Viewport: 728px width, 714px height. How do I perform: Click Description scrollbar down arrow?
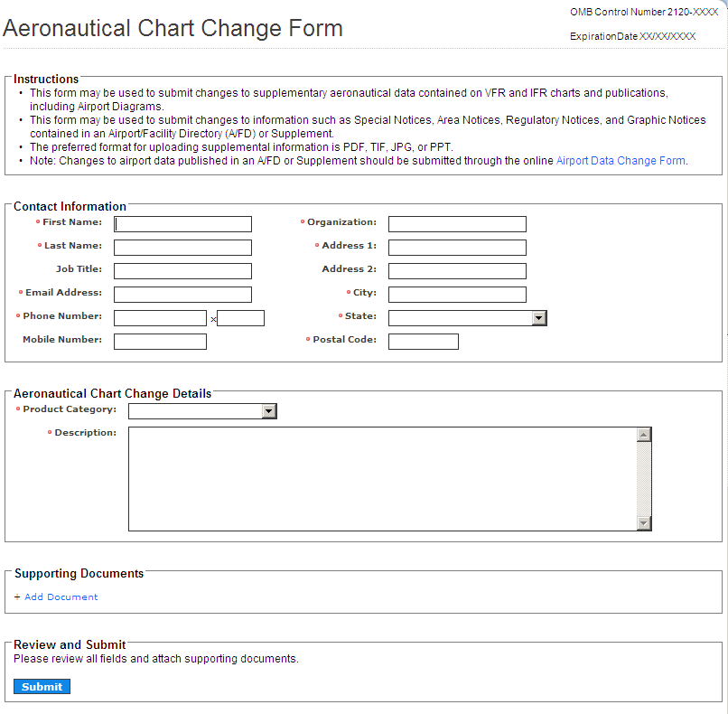[644, 523]
